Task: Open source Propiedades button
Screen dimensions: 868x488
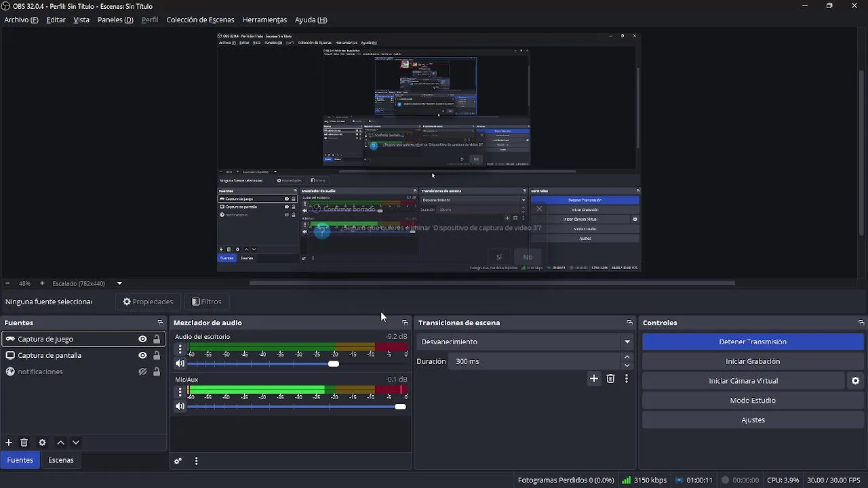Action: (x=148, y=302)
